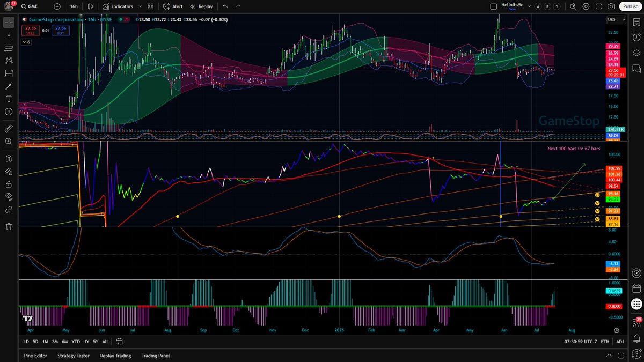
Task: Open the Fibonacci tools icon
Action: [x=9, y=48]
